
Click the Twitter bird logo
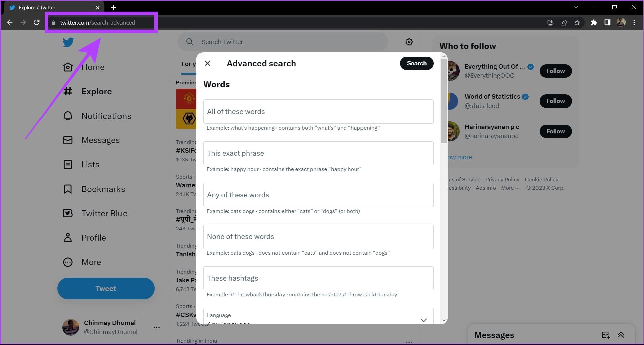pyautogui.click(x=68, y=42)
